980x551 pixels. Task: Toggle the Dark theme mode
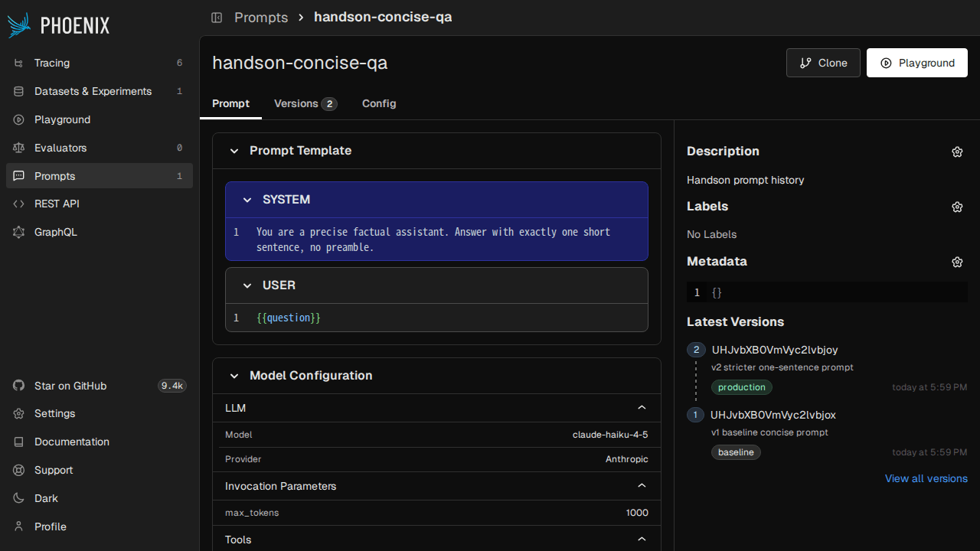46,498
